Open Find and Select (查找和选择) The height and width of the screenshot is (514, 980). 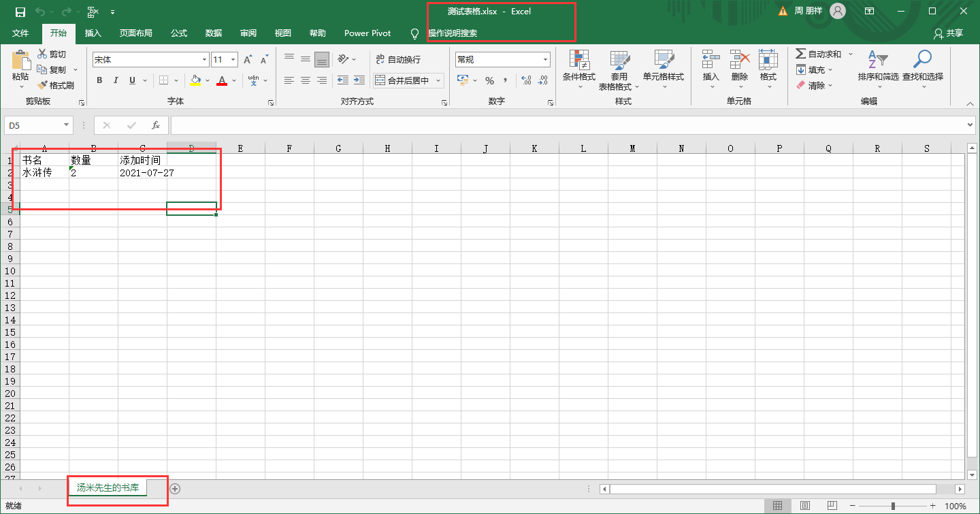(x=923, y=69)
